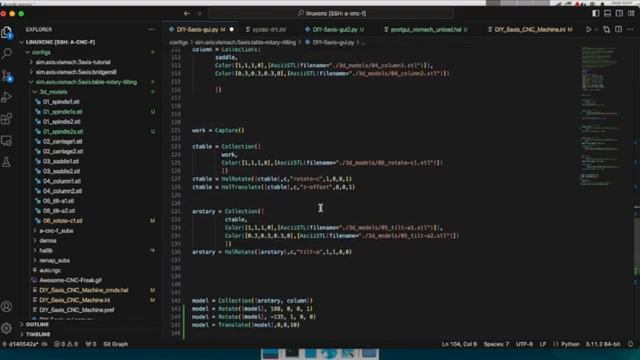Click DIY-5axis-gui.py in the breadcrumb
This screenshot has width=640, height=360.
(333, 42)
